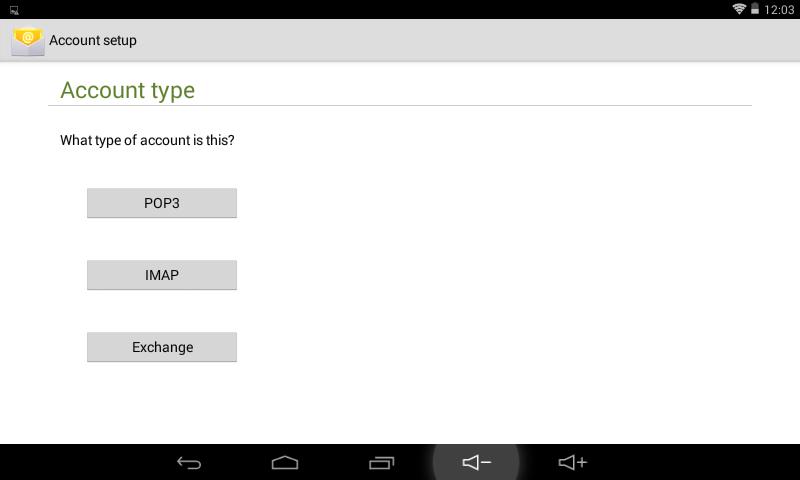Viewport: 800px width, 480px height.
Task: Tap the Account setup title
Action: [93, 40]
